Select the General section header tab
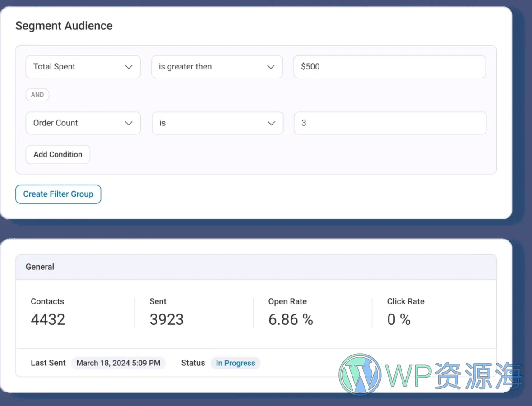Viewport: 532px width, 406px height. (40, 267)
